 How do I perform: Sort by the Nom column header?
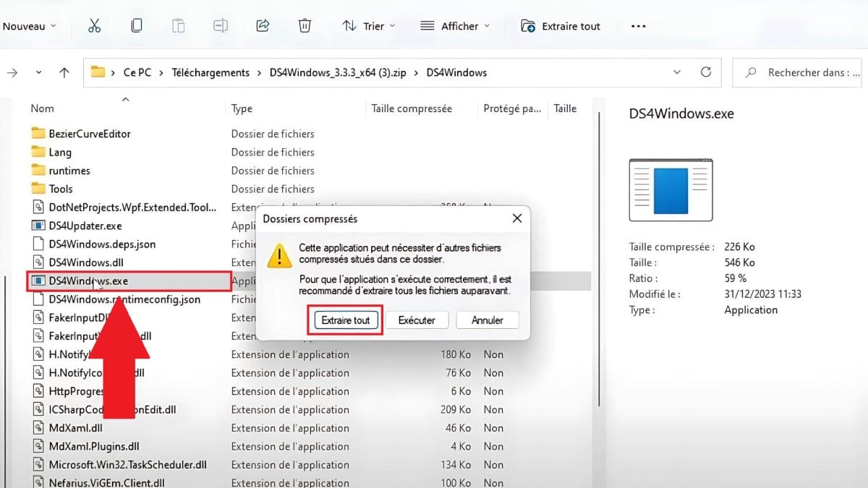[43, 108]
